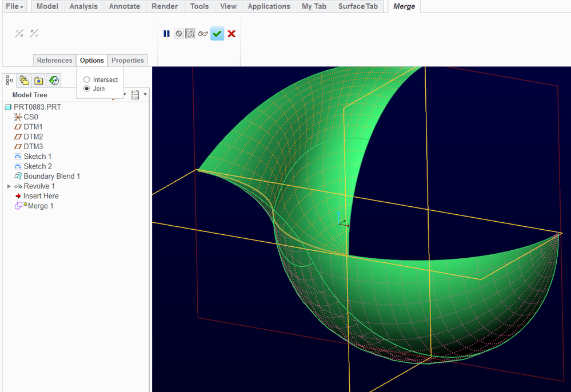Viewport: 571px width, 392px height.
Task: Cancel the merge with red X
Action: 231,34
